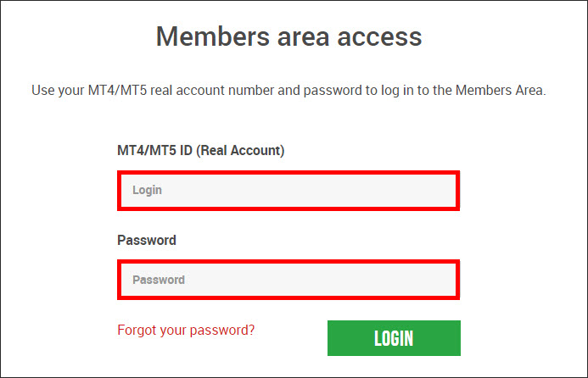Click "(Real Account)" in the ID label
Image resolution: width=588 pixels, height=378 pixels.
pos(244,150)
